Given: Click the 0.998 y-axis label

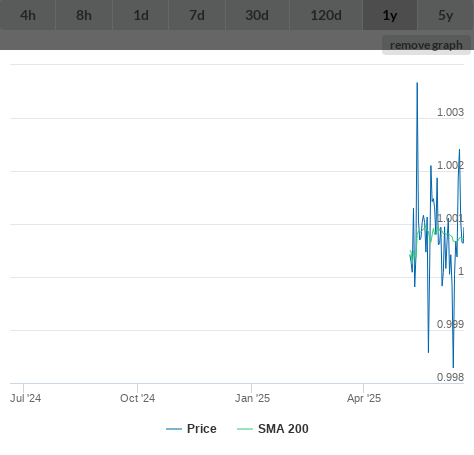Looking at the screenshot, I should point(450,377).
